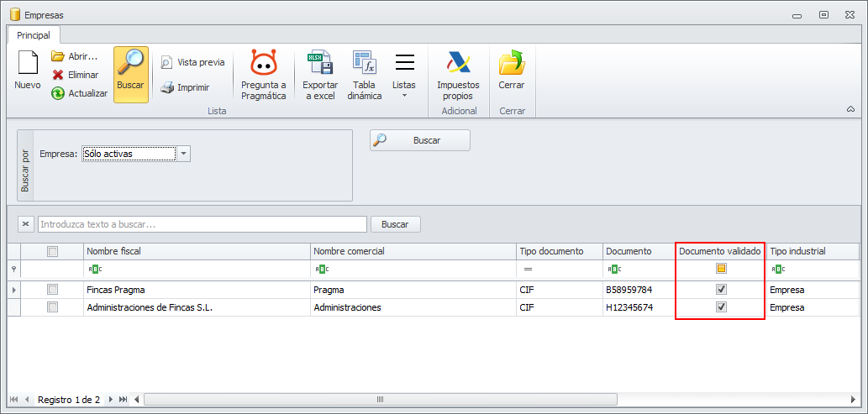Sort by Documento validado column header
Viewport: 868px width, 414px height.
720,251
